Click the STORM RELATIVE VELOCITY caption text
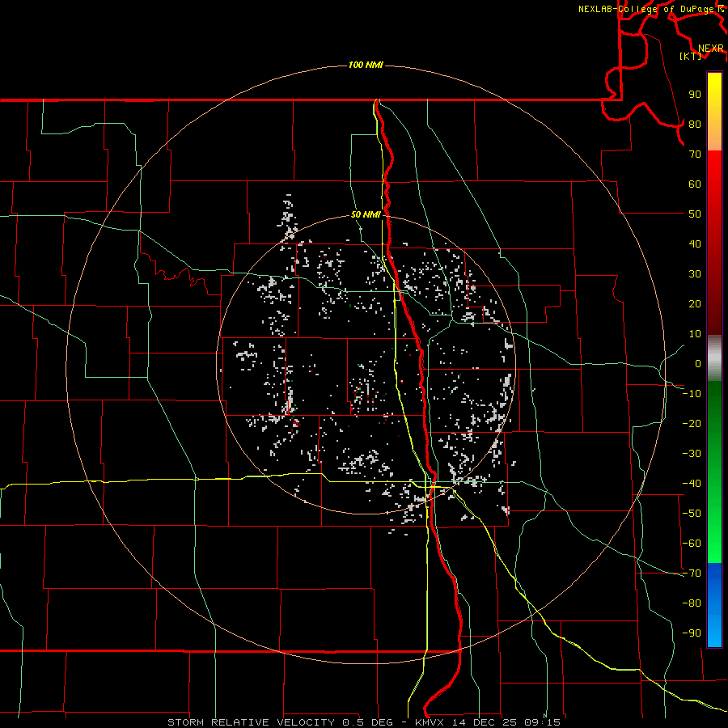 [251, 722]
